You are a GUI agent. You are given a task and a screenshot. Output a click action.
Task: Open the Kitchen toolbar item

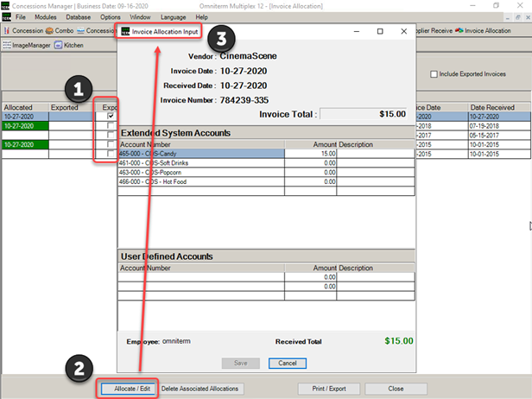(69, 45)
